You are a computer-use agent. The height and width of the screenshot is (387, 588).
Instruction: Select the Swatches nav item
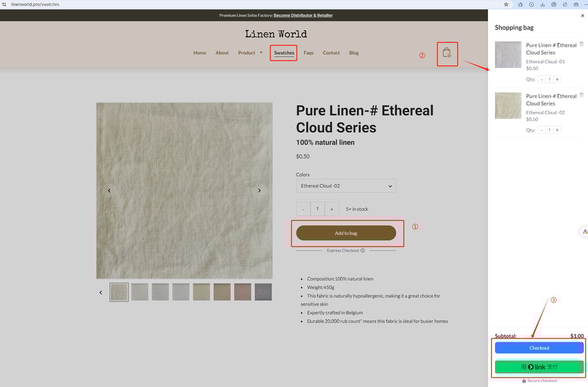[x=284, y=53]
